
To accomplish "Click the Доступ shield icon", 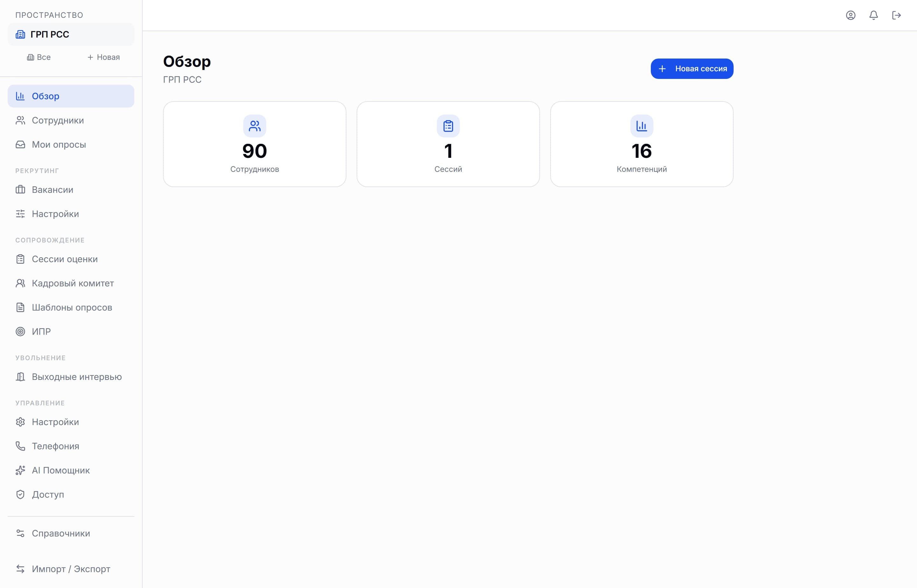I will coord(20,494).
